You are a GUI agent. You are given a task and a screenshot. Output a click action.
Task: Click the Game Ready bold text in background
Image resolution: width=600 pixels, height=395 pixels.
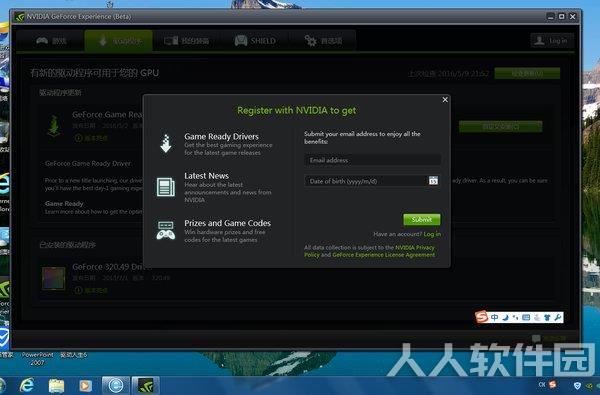[64, 204]
